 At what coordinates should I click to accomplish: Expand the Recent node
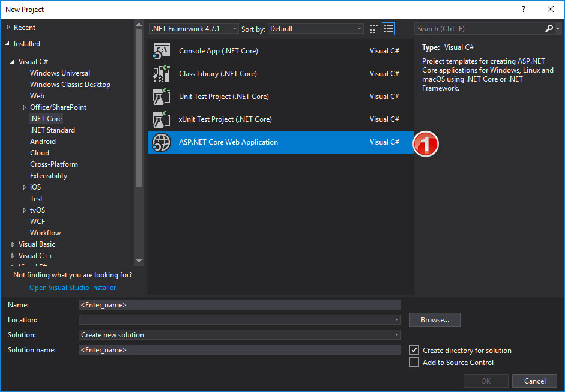(x=8, y=28)
